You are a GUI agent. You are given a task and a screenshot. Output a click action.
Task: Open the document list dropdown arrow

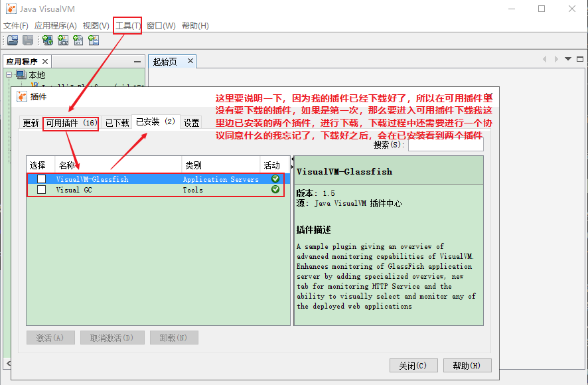[568, 59]
